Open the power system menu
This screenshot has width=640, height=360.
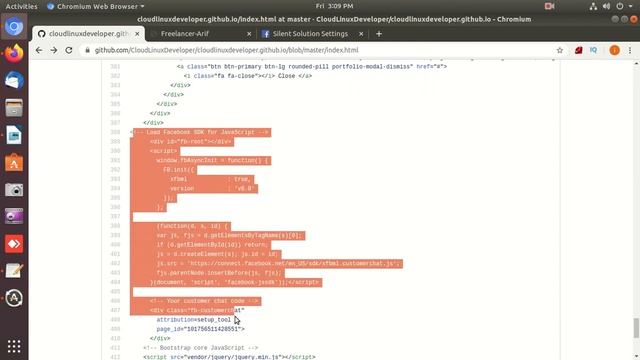(x=620, y=6)
